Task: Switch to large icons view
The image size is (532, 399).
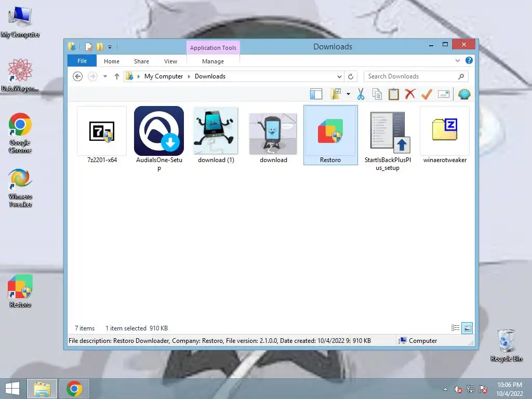Action: pos(467,328)
